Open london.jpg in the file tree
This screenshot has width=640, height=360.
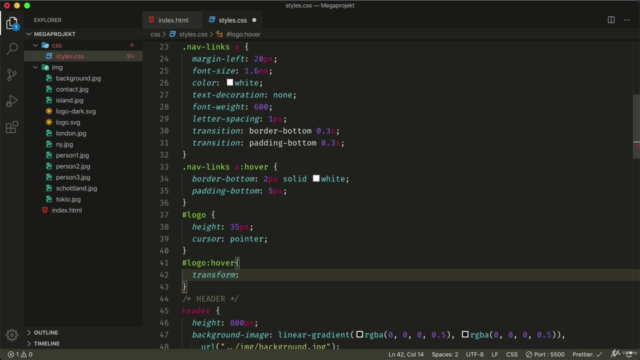pos(71,133)
